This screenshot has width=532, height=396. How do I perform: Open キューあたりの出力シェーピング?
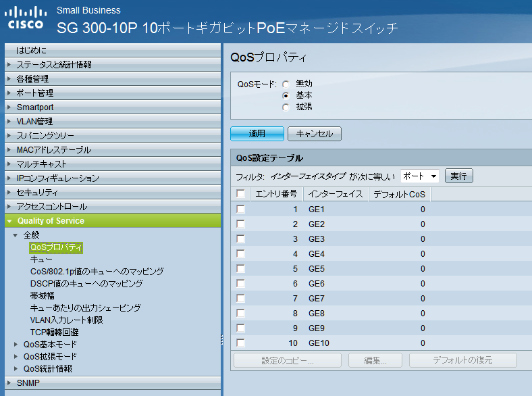pos(86,308)
